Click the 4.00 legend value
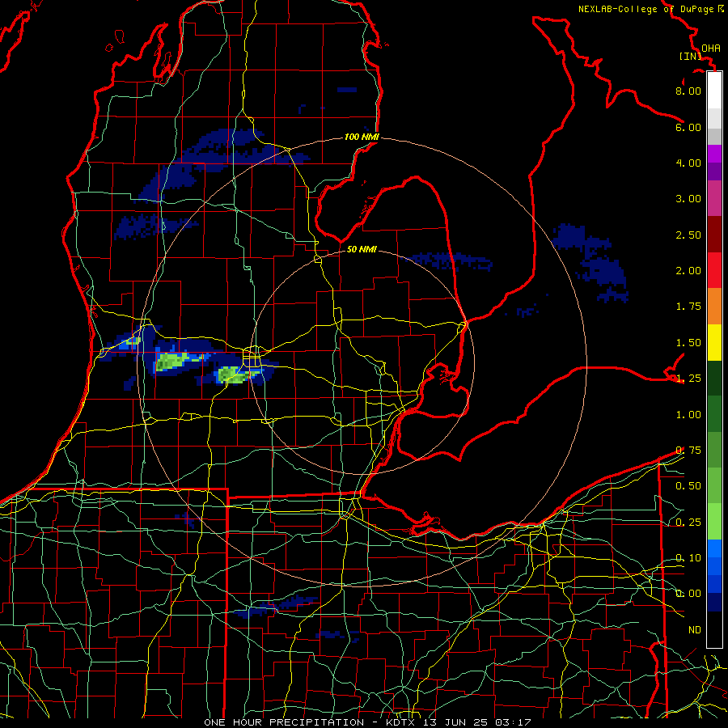Image resolution: width=728 pixels, height=728 pixels. [688, 163]
